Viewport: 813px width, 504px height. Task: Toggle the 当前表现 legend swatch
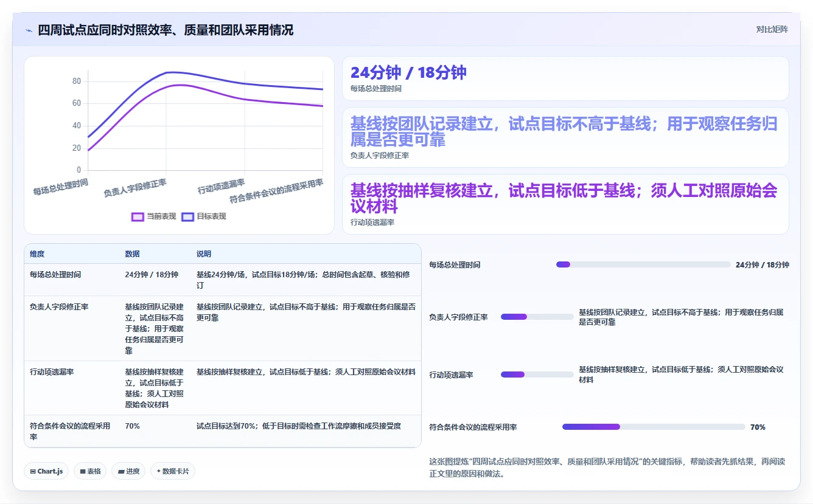pyautogui.click(x=138, y=216)
